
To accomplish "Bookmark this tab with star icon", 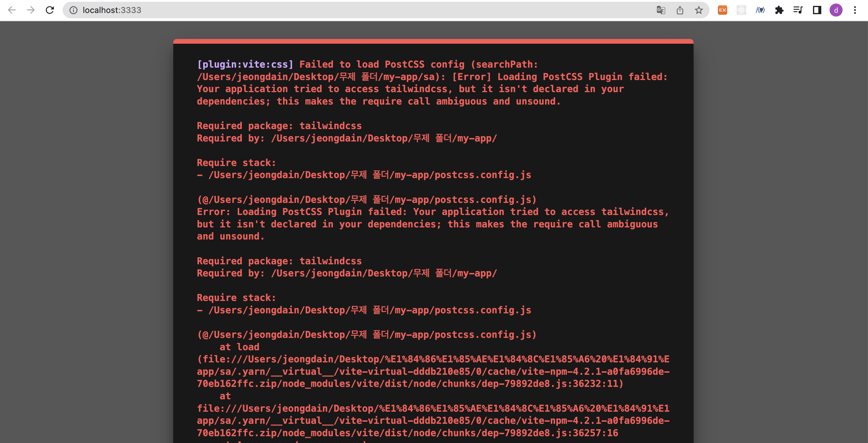I will (699, 10).
